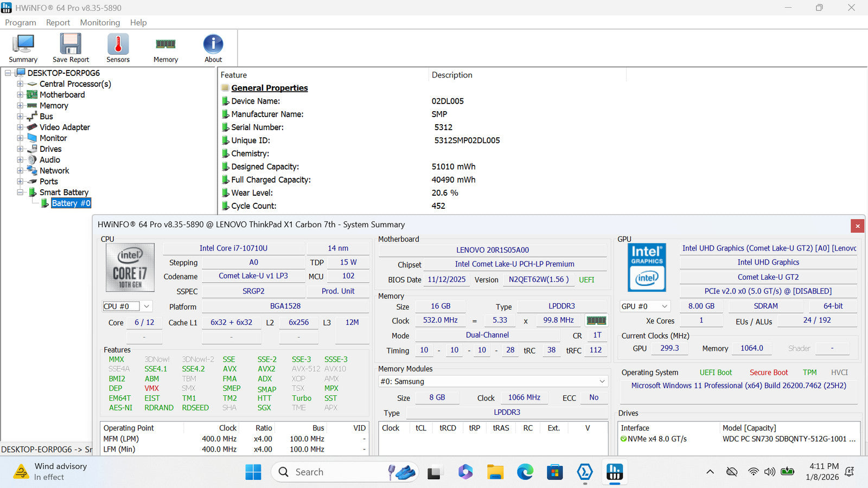Screen dimensions: 868x488
Task: Select the Video Adapter tree item
Action: [65, 127]
